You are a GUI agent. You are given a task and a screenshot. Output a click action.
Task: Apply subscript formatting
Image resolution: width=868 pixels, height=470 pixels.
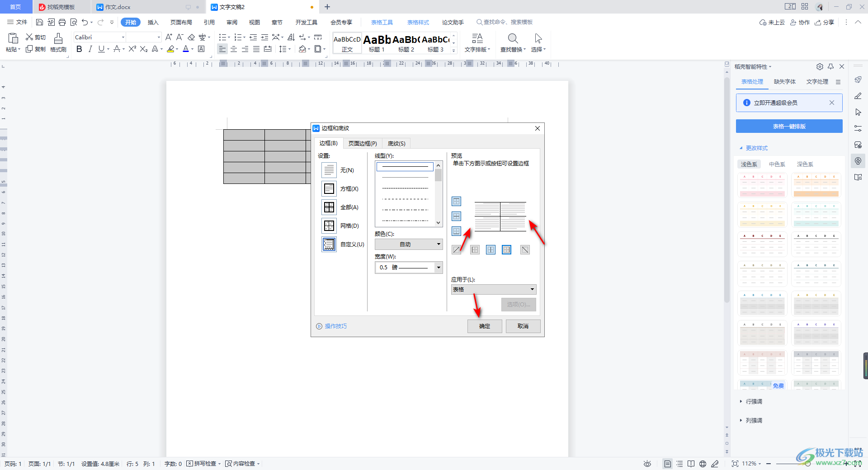coord(144,49)
